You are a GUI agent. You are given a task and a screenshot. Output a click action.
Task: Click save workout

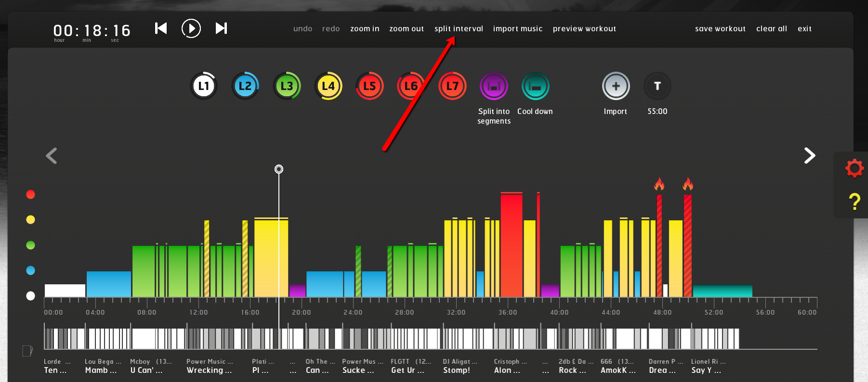pos(720,29)
